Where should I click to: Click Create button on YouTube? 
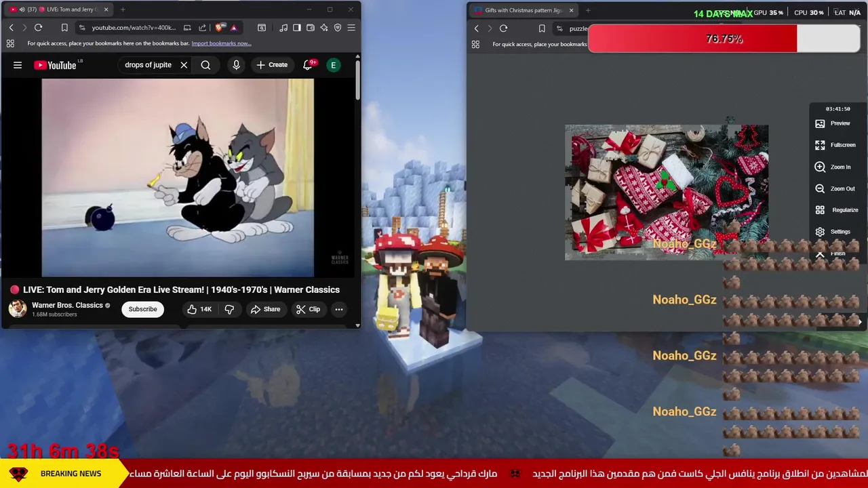[272, 65]
